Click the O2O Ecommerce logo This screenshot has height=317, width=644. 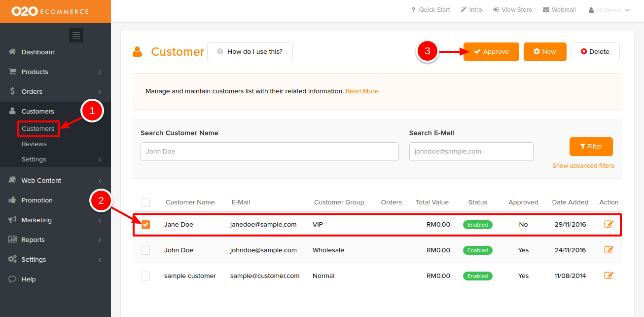pyautogui.click(x=50, y=11)
